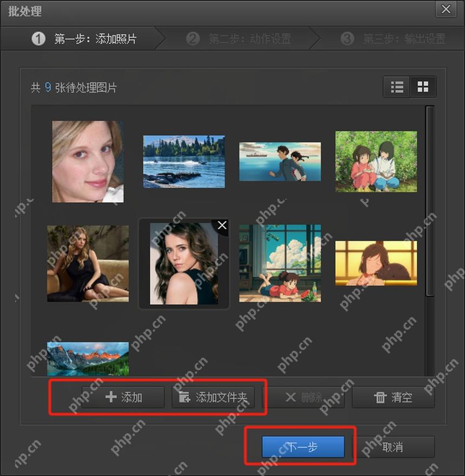Click the 添加 add photos button
The image size is (465, 476).
click(123, 397)
